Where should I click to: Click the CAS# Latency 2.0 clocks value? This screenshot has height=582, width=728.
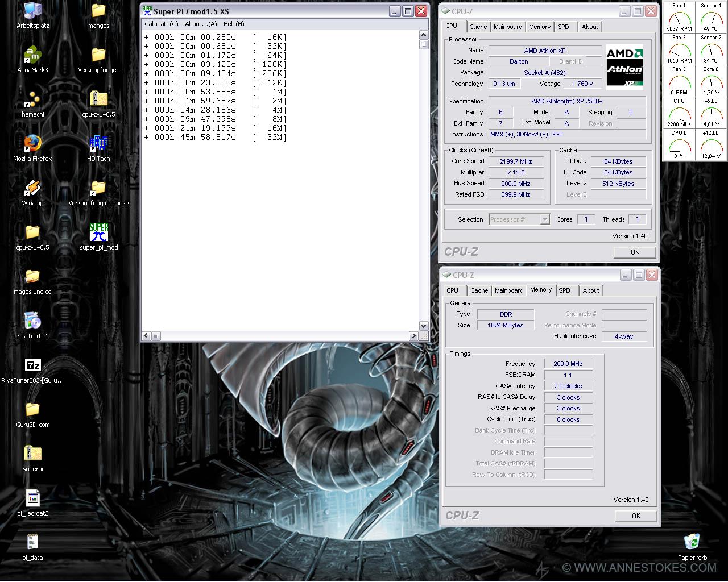coord(568,386)
